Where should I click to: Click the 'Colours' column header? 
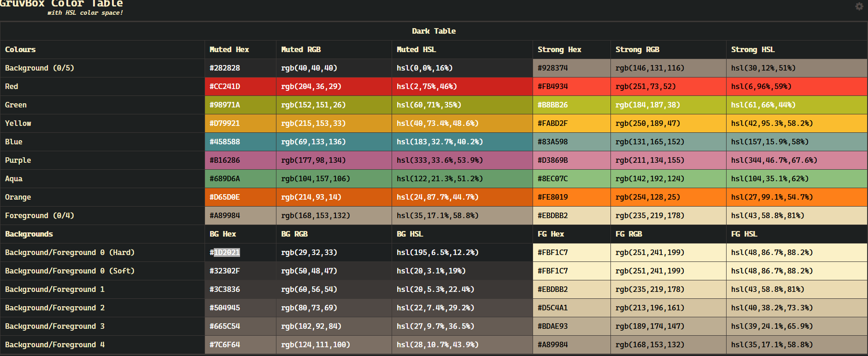[x=102, y=49]
